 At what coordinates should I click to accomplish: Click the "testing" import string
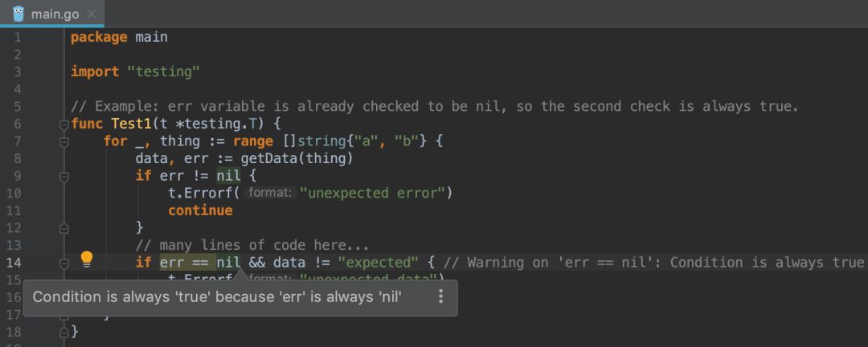point(163,71)
